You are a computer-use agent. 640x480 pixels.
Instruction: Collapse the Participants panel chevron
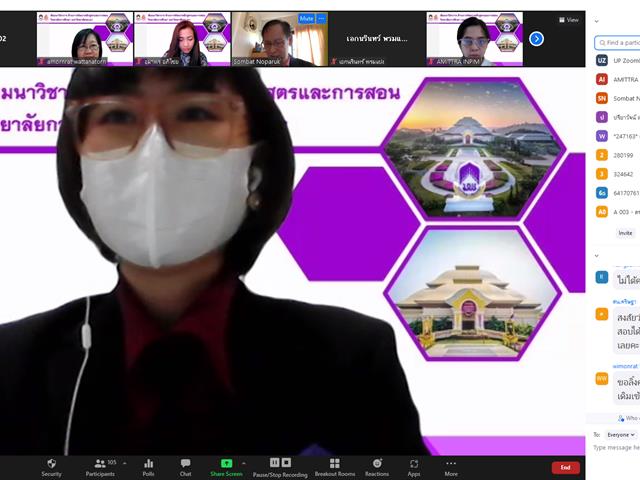click(596, 21)
